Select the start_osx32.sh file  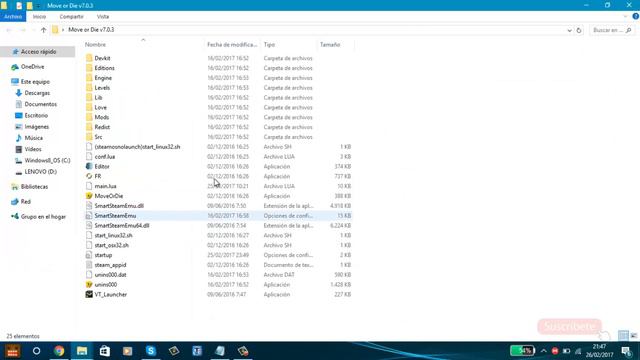pos(111,245)
